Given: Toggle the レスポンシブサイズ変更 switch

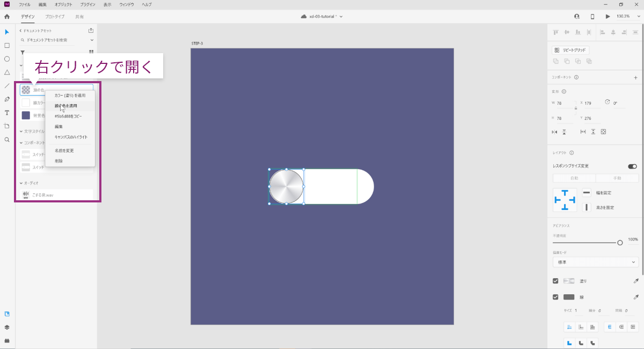Looking at the screenshot, I should click(632, 166).
